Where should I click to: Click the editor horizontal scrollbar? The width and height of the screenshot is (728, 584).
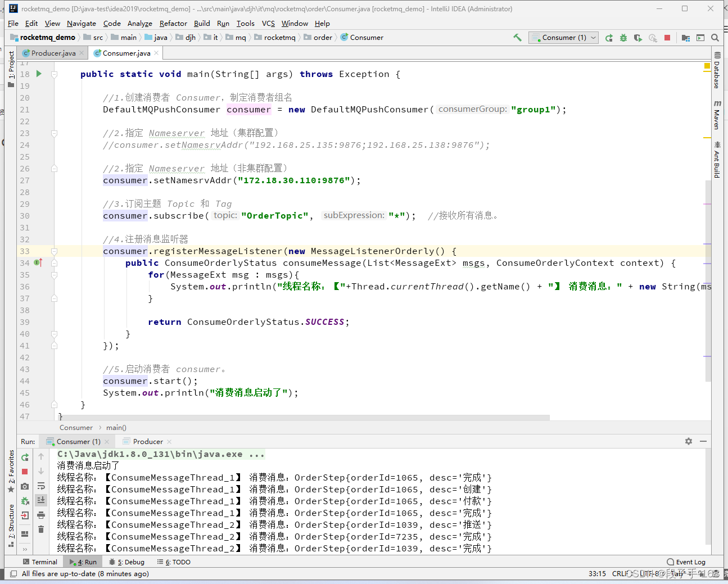(x=304, y=418)
